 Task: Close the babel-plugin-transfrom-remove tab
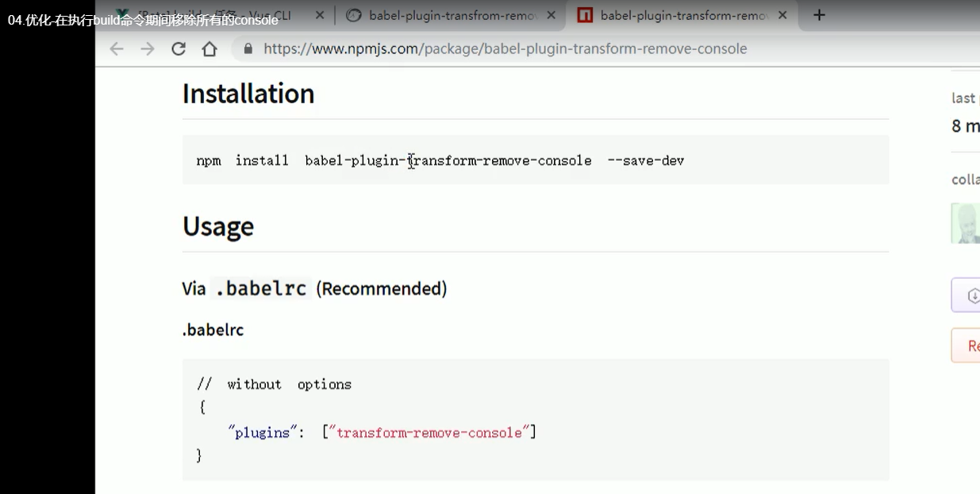[551, 15]
